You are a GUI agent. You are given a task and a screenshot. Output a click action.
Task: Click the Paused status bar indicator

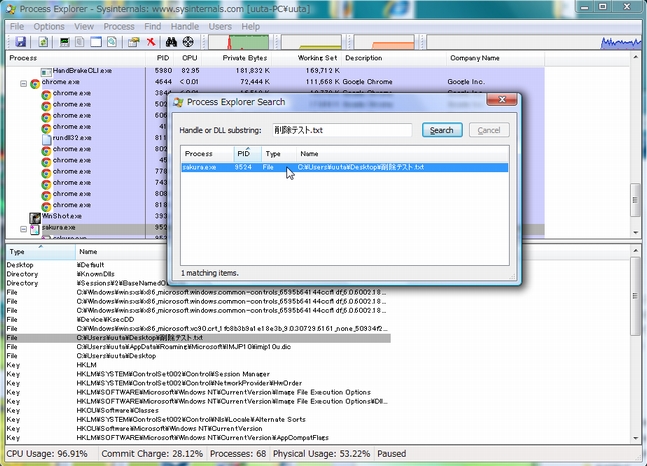coord(392,454)
